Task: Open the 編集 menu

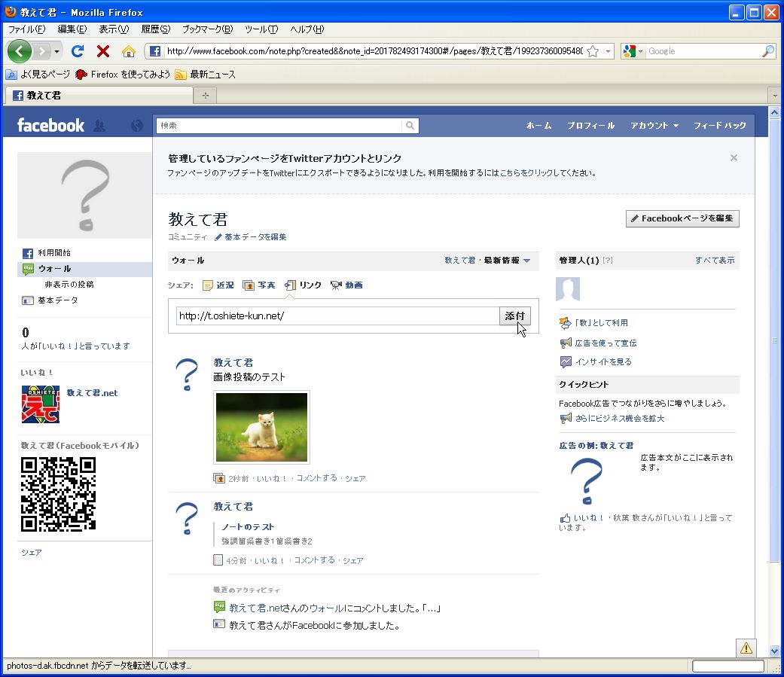Action: coord(72,29)
